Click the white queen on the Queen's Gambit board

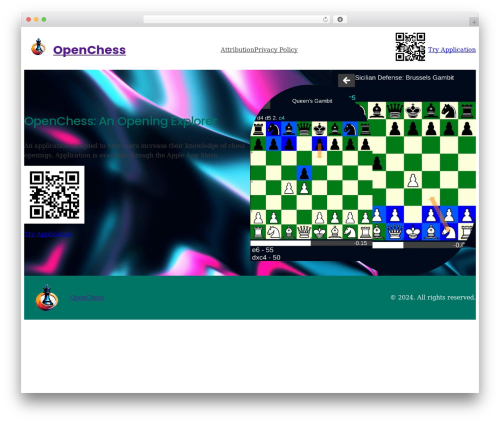click(304, 232)
